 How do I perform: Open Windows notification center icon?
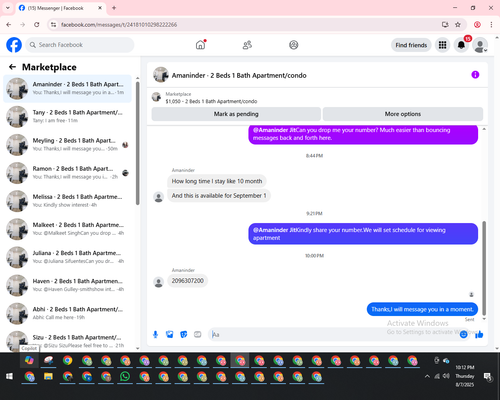click(488, 377)
